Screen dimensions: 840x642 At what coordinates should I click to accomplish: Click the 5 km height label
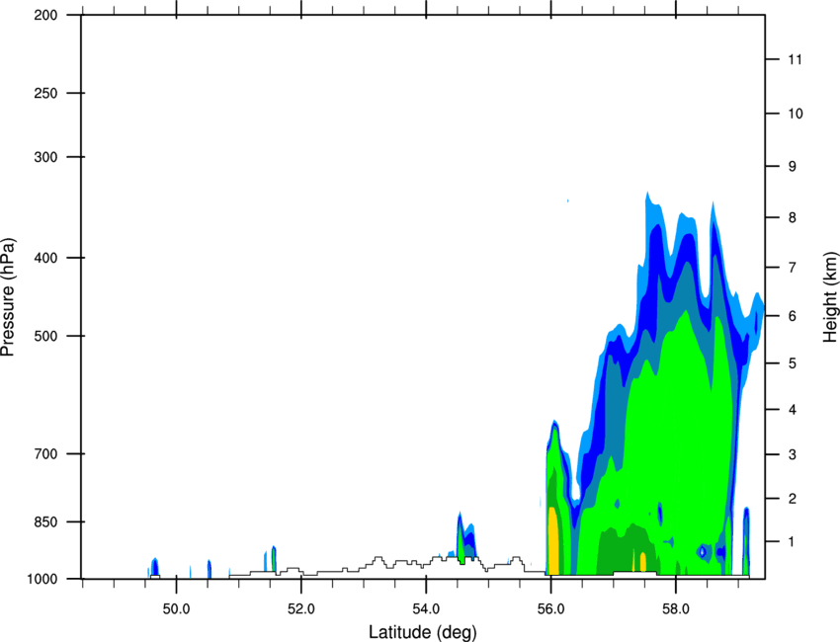coord(793,363)
